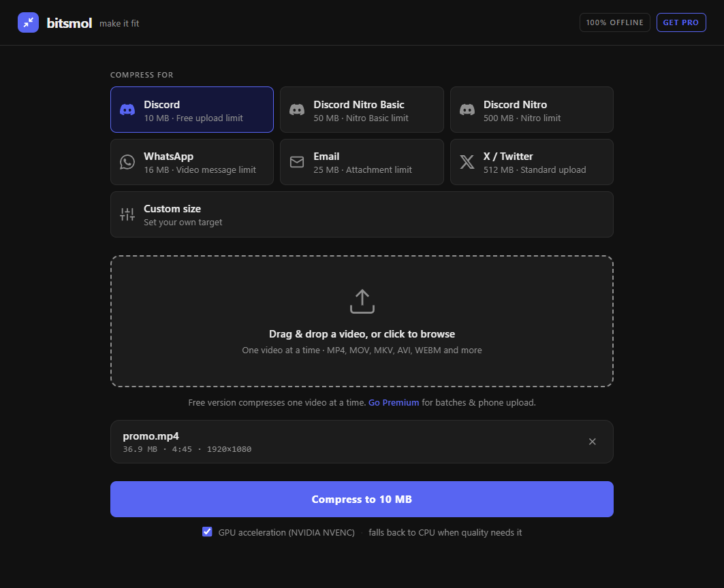Select the Discord 10 MB preset
This screenshot has width=724, height=588.
point(192,110)
